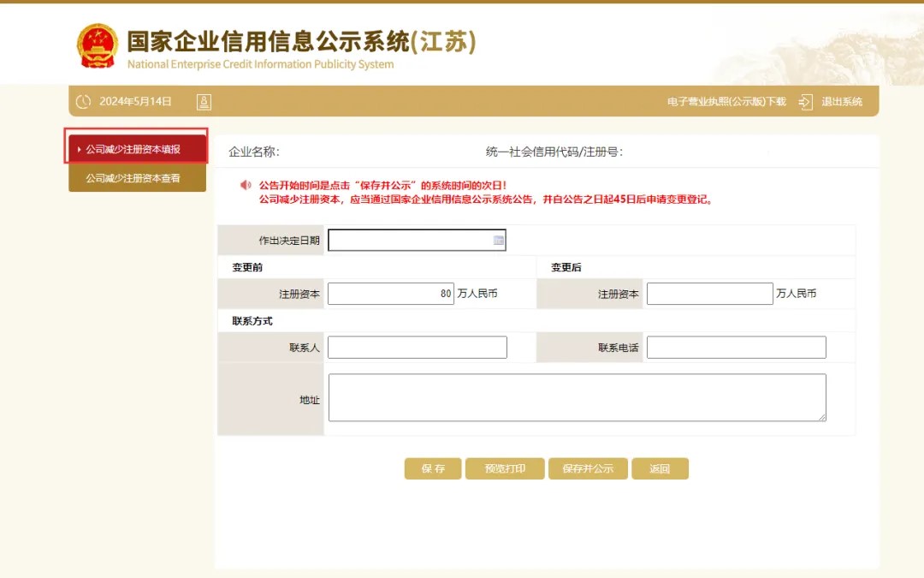
Task: Open 公司减少注册资本查看 in the sidebar
Action: pos(137,178)
